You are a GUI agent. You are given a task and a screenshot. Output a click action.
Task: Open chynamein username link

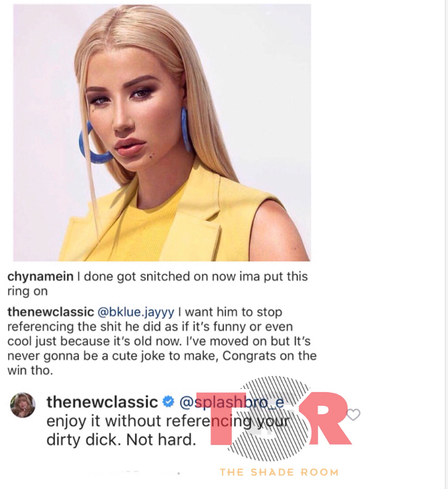40,277
